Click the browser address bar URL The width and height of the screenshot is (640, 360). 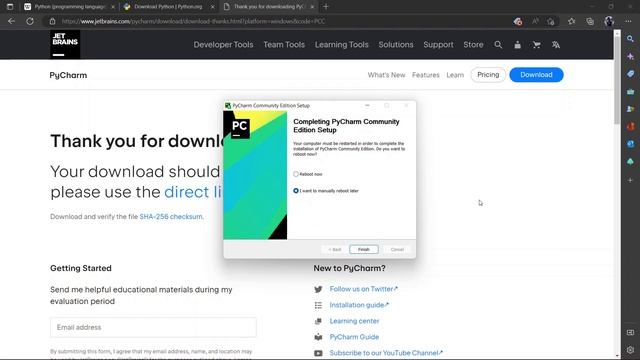pyautogui.click(x=193, y=21)
